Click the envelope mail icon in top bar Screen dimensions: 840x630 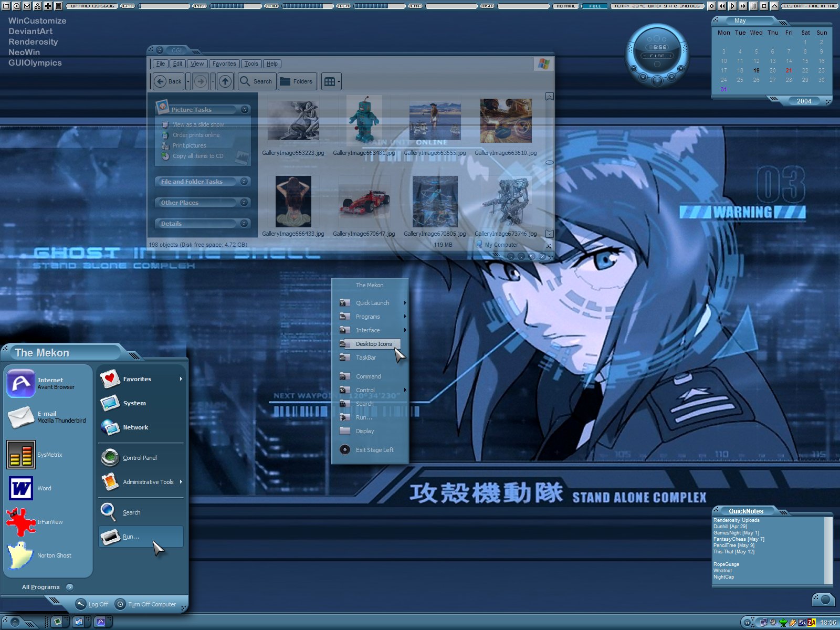click(27, 6)
